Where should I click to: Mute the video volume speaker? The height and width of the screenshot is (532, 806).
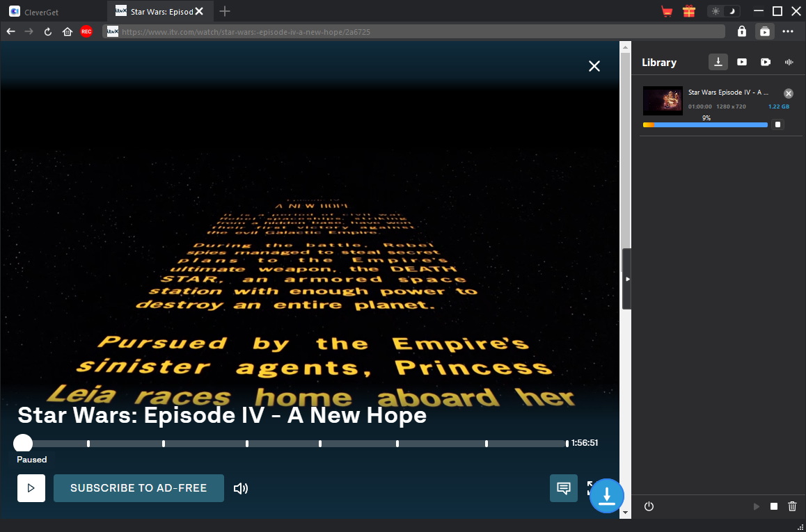tap(241, 488)
